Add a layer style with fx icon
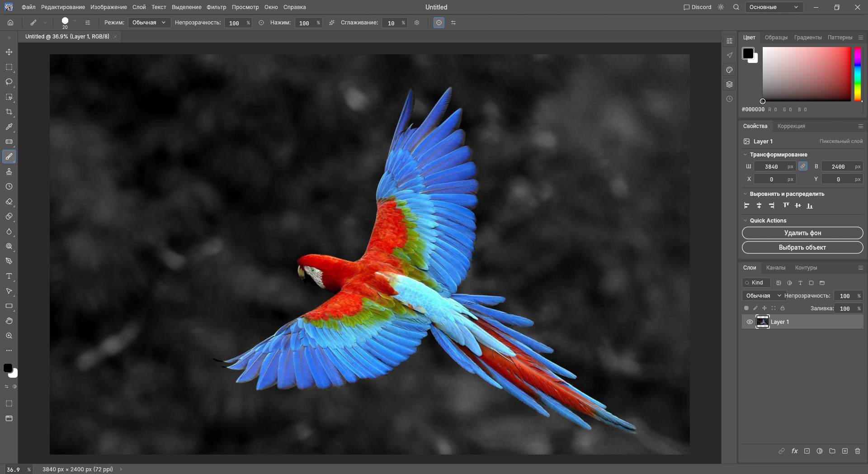The image size is (868, 474). (794, 451)
